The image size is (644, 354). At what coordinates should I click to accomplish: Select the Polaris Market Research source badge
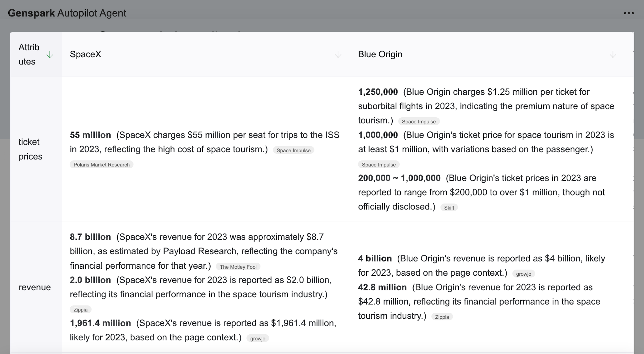click(x=101, y=164)
